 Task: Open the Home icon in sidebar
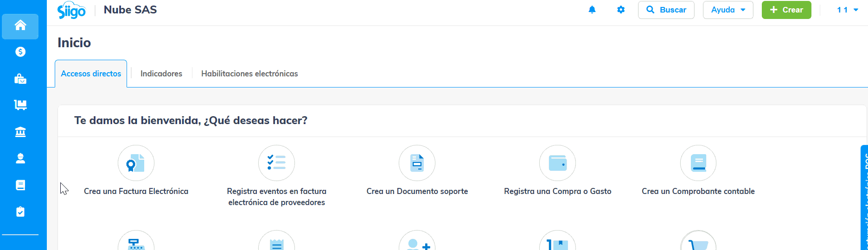[x=20, y=25]
